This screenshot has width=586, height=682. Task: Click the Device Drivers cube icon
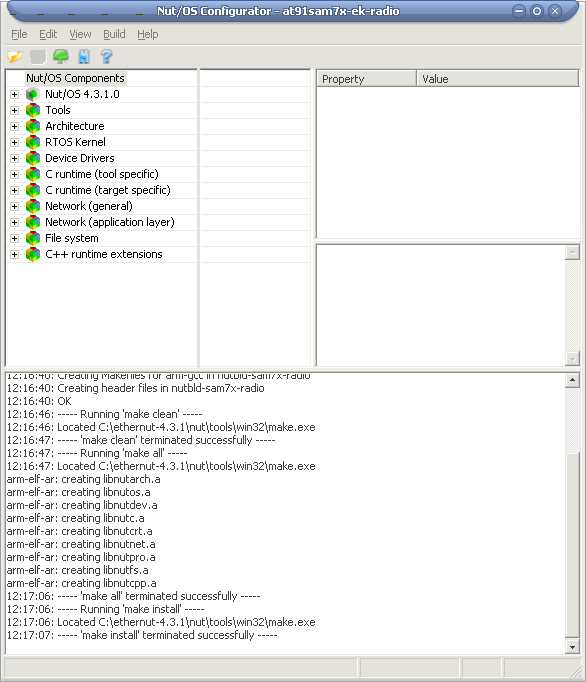coord(33,158)
